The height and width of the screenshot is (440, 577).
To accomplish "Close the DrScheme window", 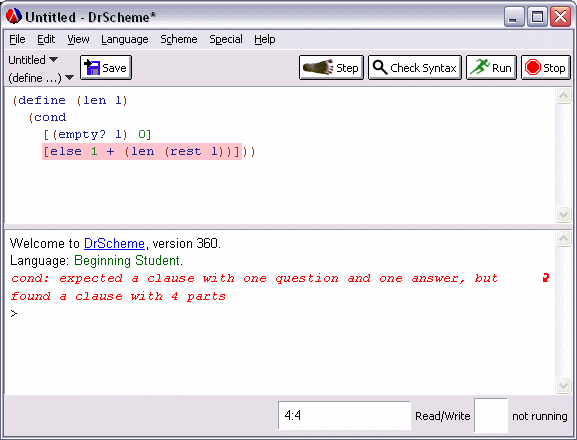I will [560, 17].
